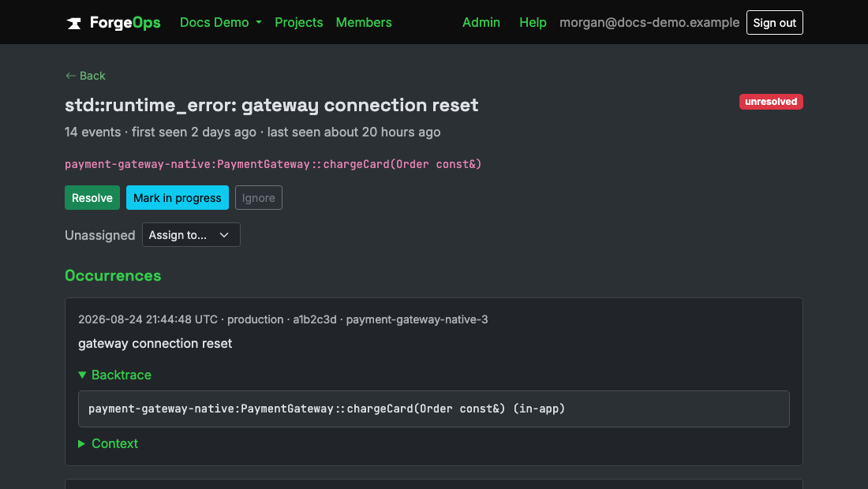
Task: Expand the Context section
Action: click(x=108, y=443)
